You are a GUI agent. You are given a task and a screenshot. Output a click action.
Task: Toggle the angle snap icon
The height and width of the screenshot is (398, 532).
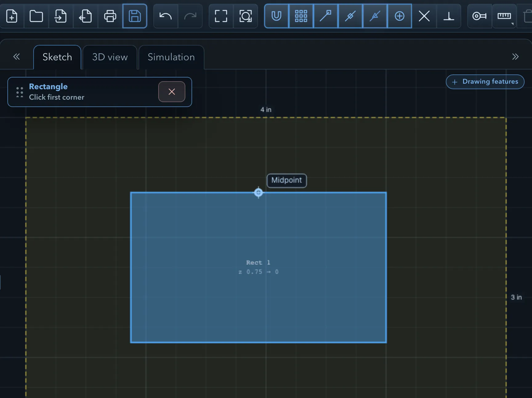tap(375, 16)
